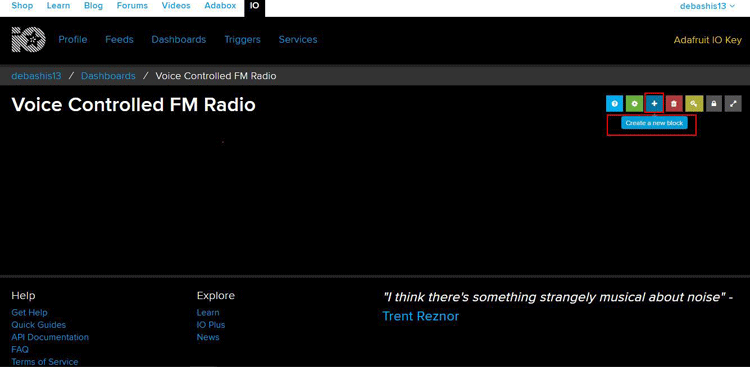Screen dimensions: 750x367
Task: Open Profile in the main navigation
Action: 73,40
